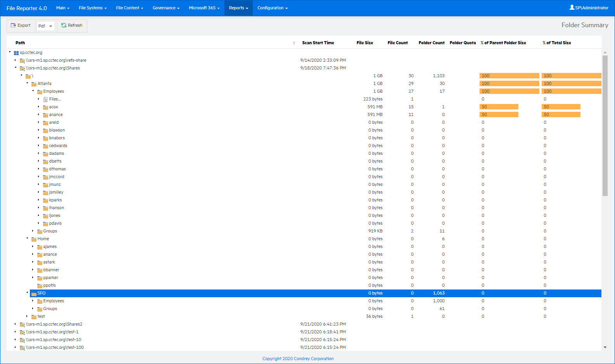Click the sp.cctec.org domain icon

(x=16, y=53)
